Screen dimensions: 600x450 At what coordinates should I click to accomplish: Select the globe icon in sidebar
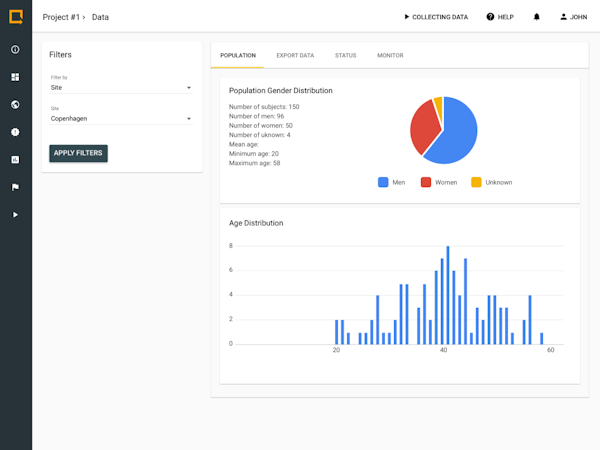pyautogui.click(x=15, y=104)
